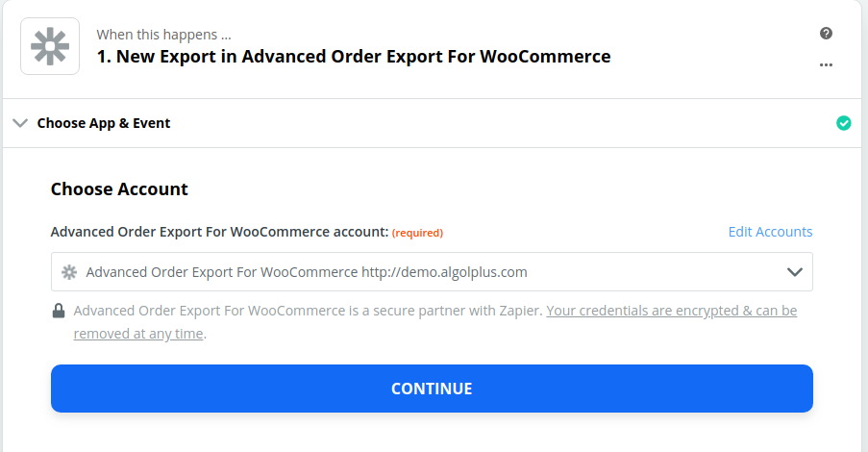Open the help question mark icon
The width and height of the screenshot is (868, 452).
click(x=826, y=34)
